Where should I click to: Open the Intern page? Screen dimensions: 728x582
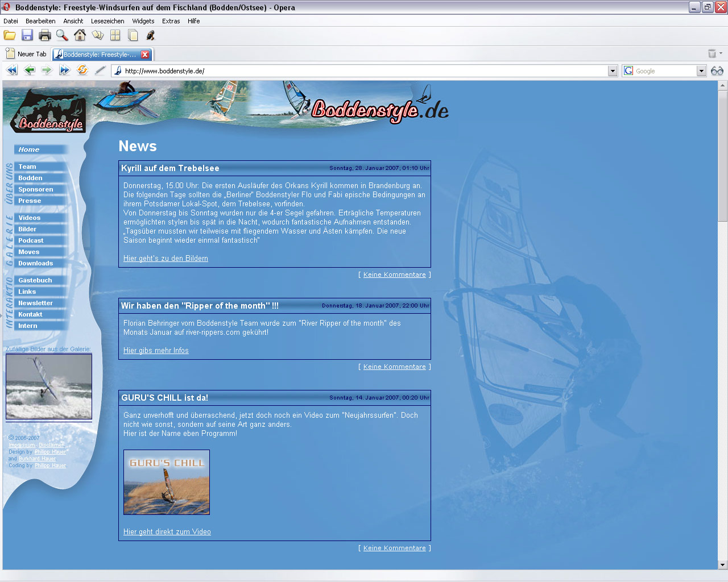pyautogui.click(x=41, y=326)
